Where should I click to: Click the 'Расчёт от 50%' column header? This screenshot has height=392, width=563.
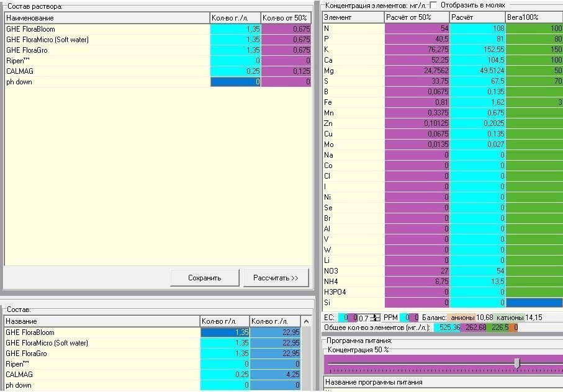pyautogui.click(x=417, y=17)
